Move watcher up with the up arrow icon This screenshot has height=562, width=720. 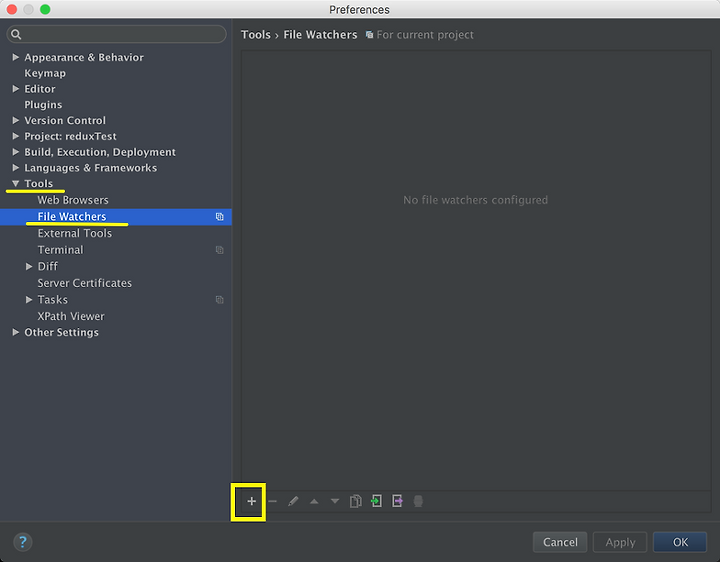(314, 501)
